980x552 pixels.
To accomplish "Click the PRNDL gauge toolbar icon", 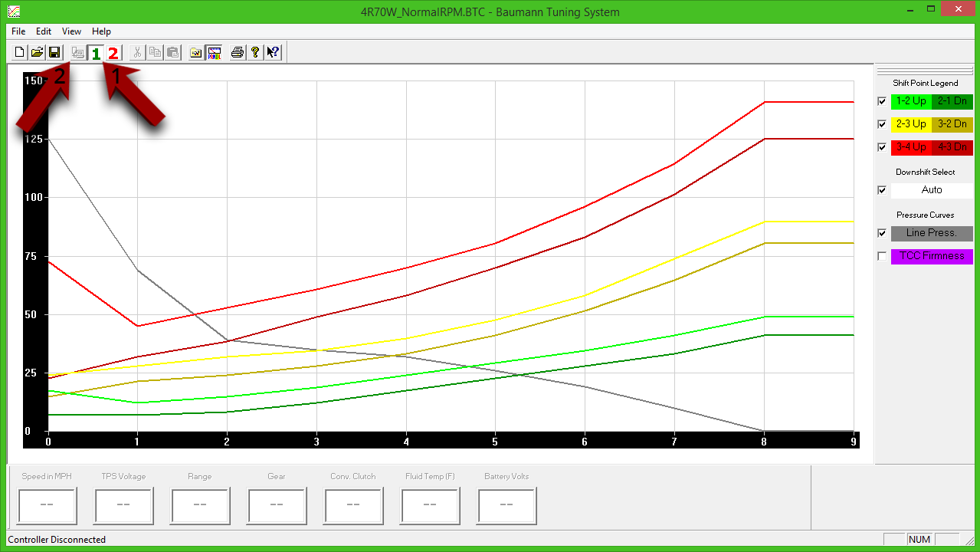I will pos(215,52).
